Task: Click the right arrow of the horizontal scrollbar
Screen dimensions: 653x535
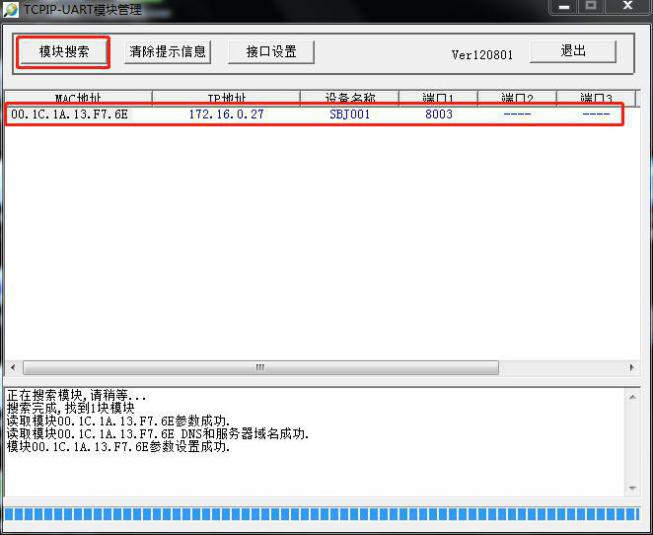Action: [632, 368]
